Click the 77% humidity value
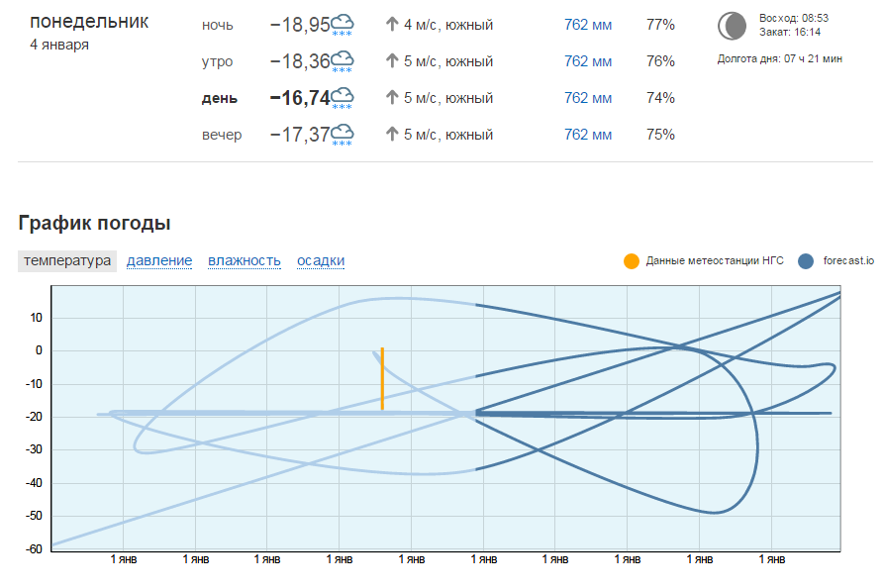 point(660,25)
